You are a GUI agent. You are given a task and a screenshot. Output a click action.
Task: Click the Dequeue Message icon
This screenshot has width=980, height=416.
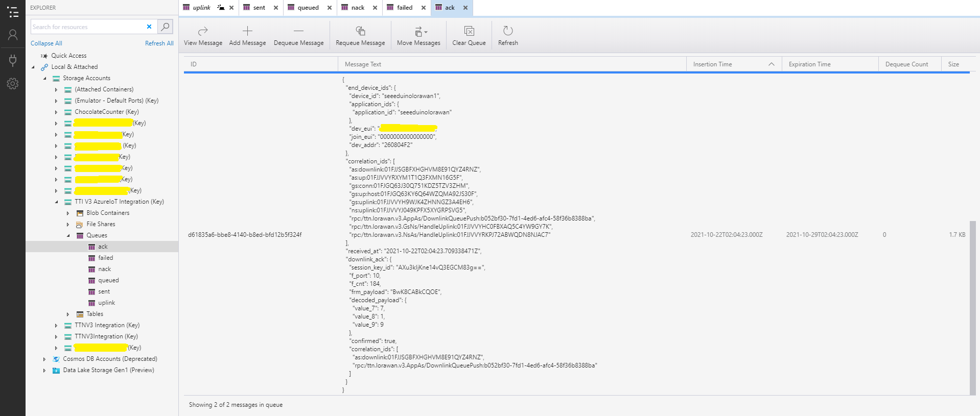click(x=298, y=31)
